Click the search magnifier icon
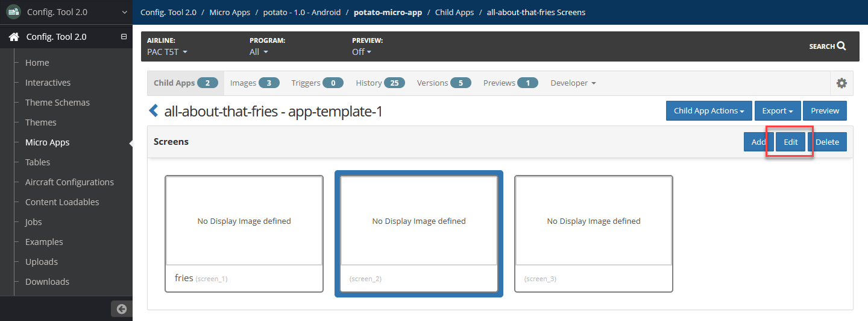Viewport: 868px width, 321px height. pos(841,46)
